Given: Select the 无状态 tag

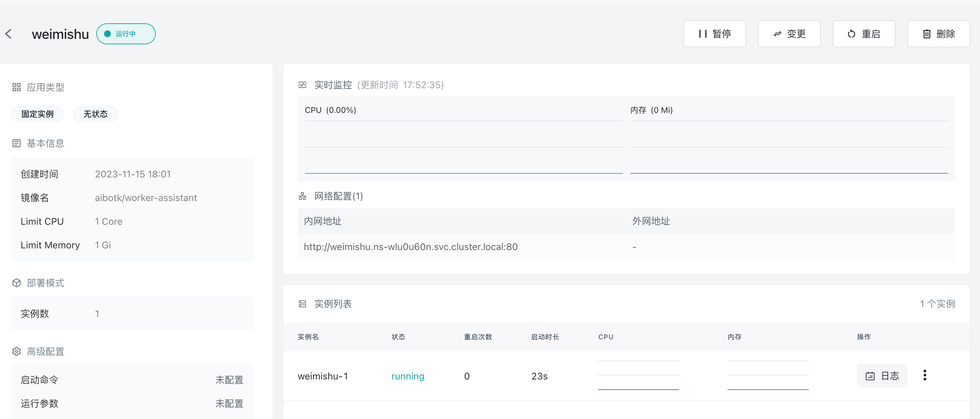Looking at the screenshot, I should coord(95,114).
